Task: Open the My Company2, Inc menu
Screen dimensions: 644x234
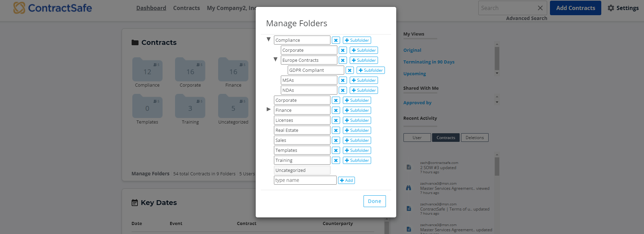Action: coord(231,8)
